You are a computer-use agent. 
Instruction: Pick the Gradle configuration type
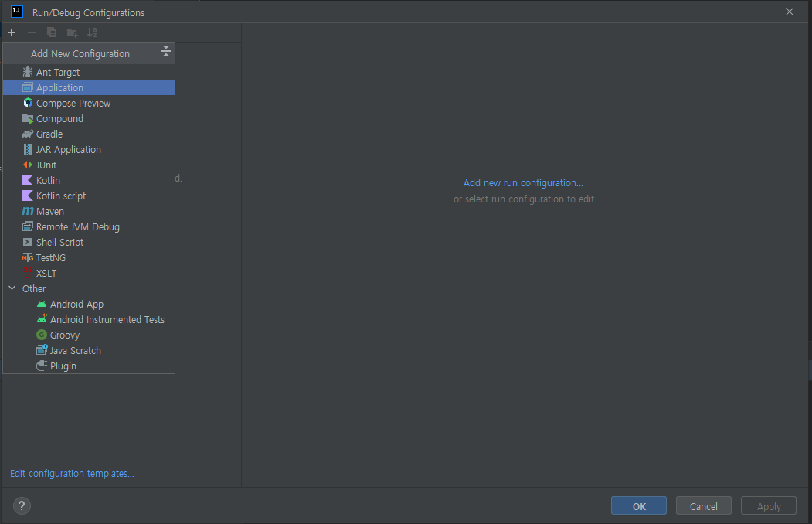(x=89, y=134)
